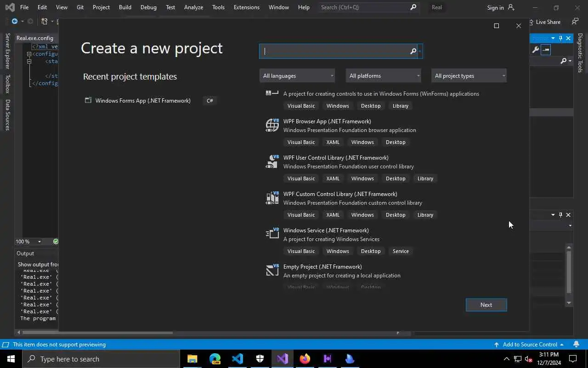Open the All platforms dropdown
The width and height of the screenshot is (588, 368).
[383, 75]
